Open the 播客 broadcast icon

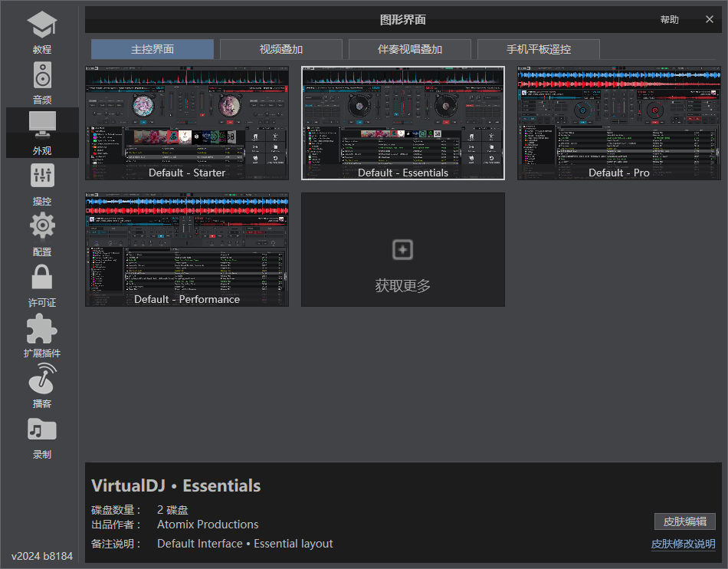tap(42, 379)
